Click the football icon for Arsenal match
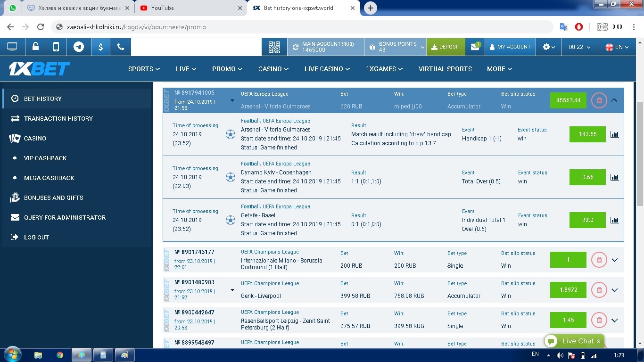 (x=230, y=134)
